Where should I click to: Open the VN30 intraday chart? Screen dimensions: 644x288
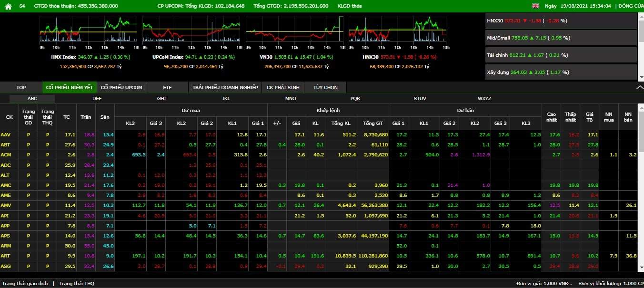coord(295,31)
